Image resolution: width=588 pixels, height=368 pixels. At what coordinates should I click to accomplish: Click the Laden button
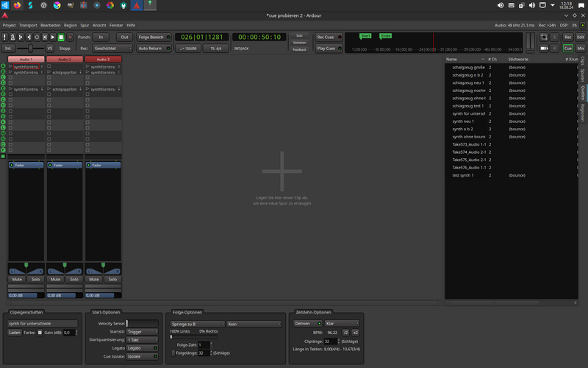coord(14,333)
